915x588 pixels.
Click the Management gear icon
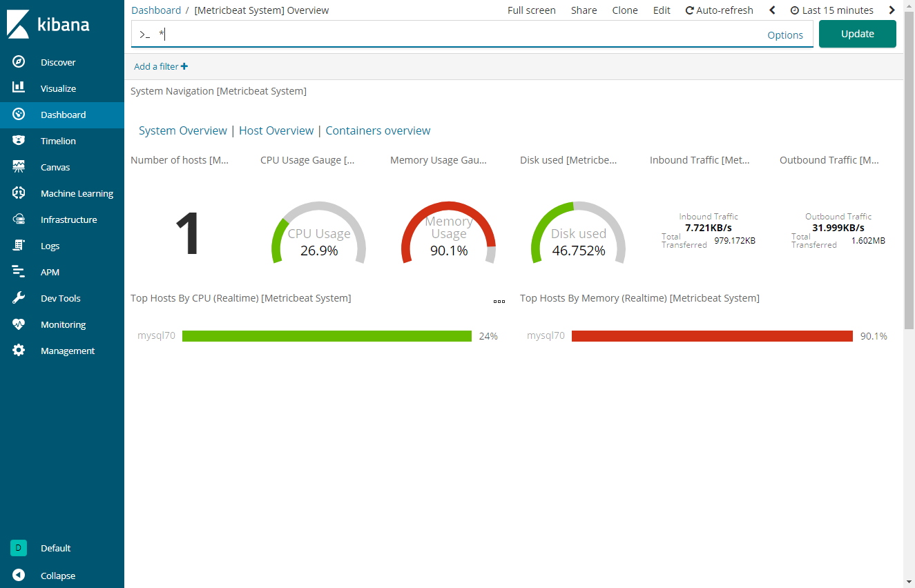tap(19, 351)
